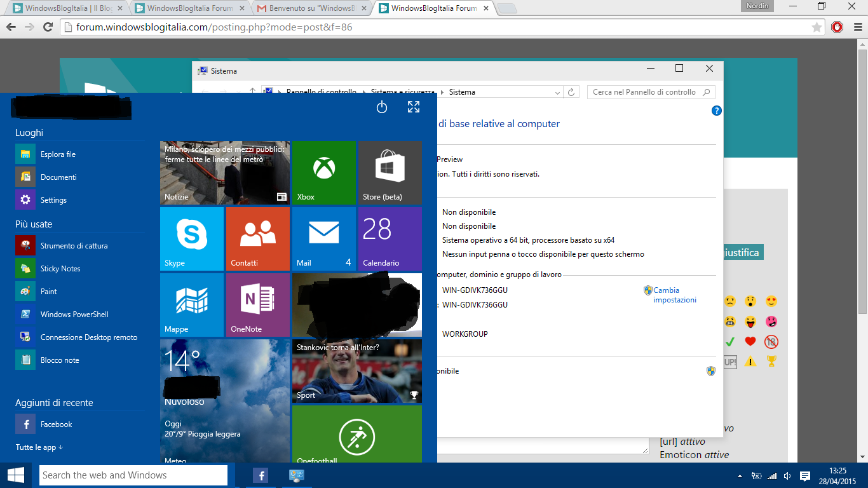Insert the trophy emoticon
Screen dimensions: 868x488
(771, 362)
